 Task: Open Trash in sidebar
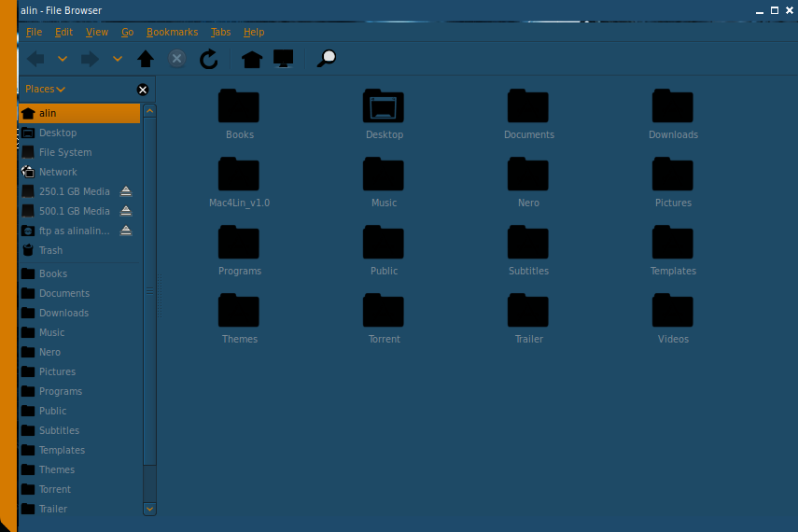tap(79, 250)
